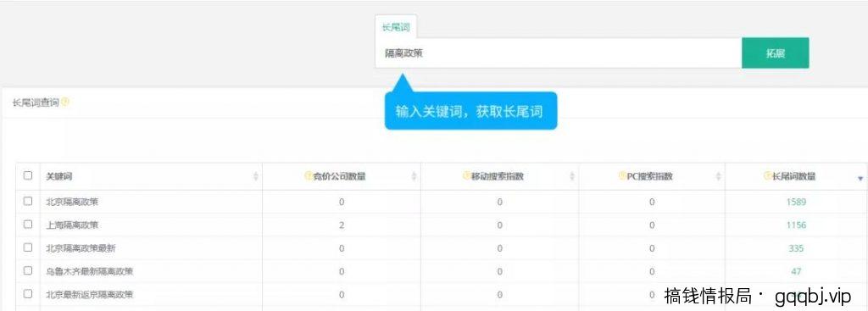Sort by 关键词 column arrows

[x=256, y=176]
